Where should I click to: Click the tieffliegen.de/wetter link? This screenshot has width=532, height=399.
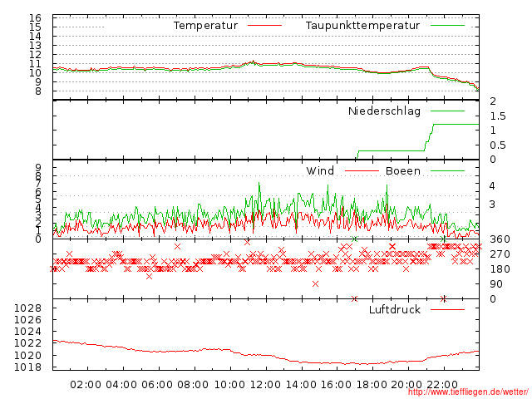click(x=468, y=392)
